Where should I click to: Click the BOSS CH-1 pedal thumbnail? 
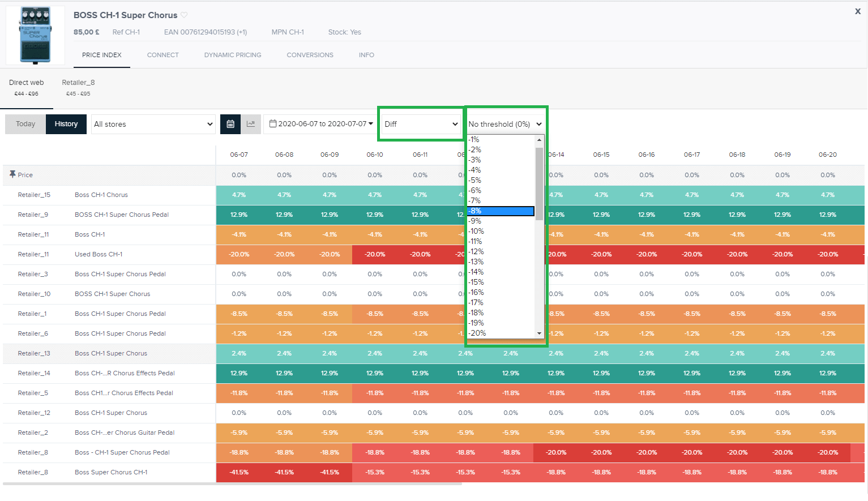35,35
